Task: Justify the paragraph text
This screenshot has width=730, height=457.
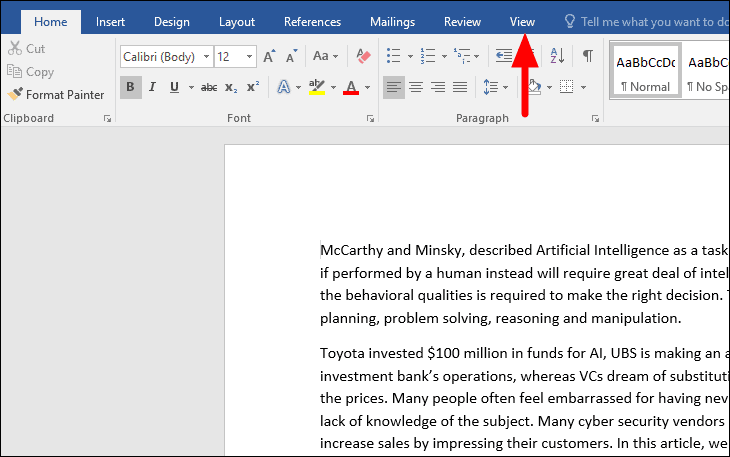Action: (460, 88)
